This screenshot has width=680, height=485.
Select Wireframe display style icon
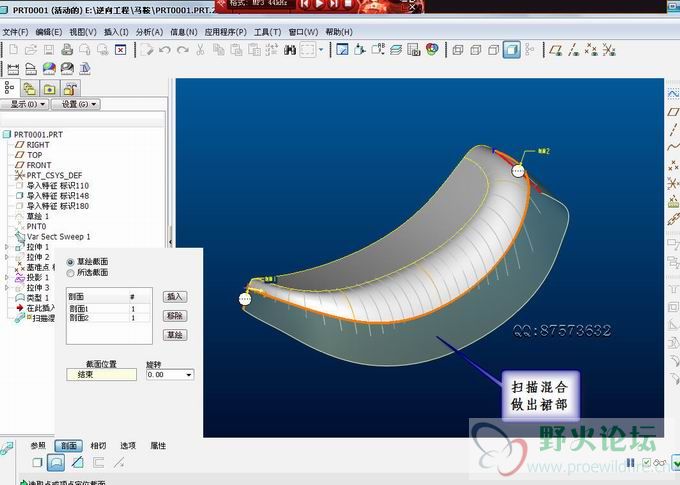coord(458,50)
